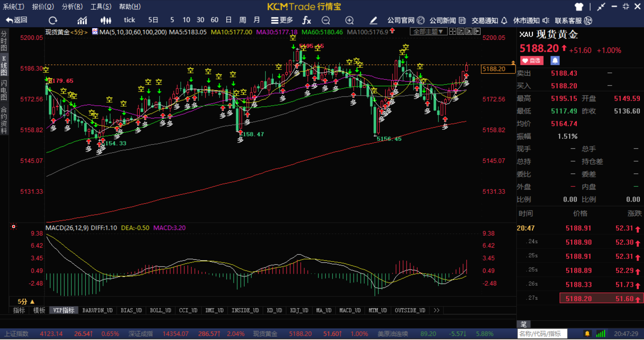The width and height of the screenshot is (644, 340).
Task: Click the 返回 back button
Action: (16, 20)
